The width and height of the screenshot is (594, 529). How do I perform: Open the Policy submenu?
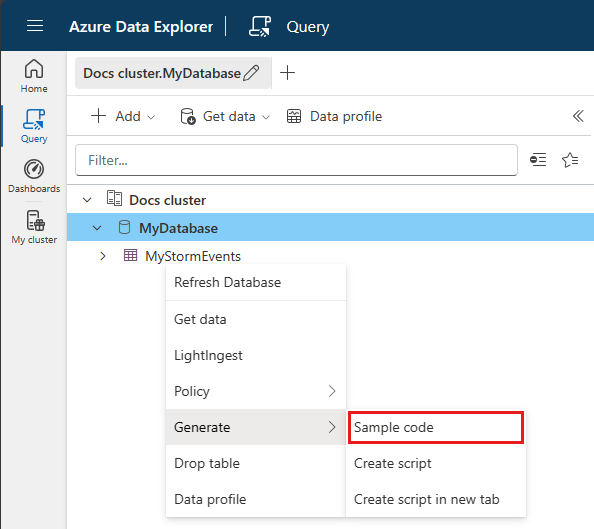(x=256, y=391)
